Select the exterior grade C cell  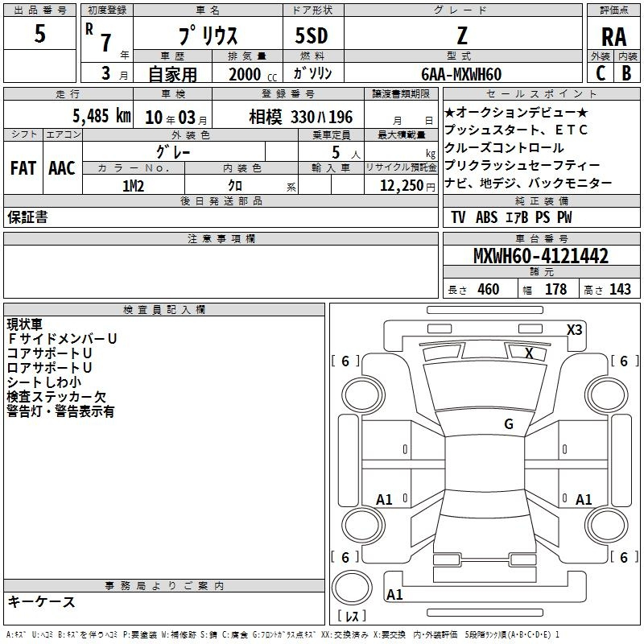coord(600,73)
